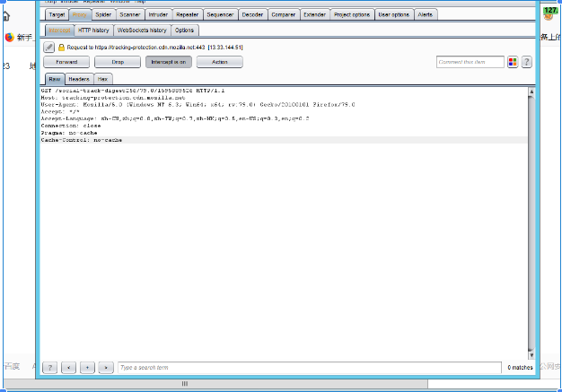Click the 0 matches label
This screenshot has width=562, height=392.
click(x=520, y=367)
